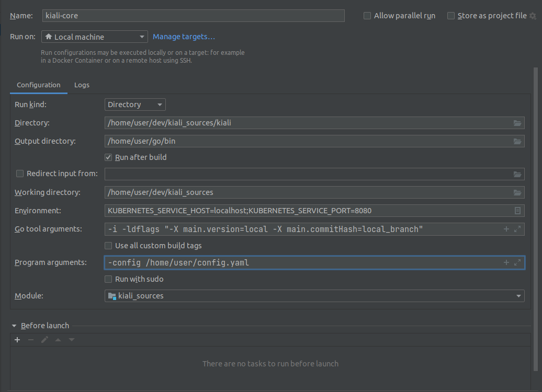Screen dimensions: 542x392
Task: Add a new Before launch task
Action: [17, 340]
